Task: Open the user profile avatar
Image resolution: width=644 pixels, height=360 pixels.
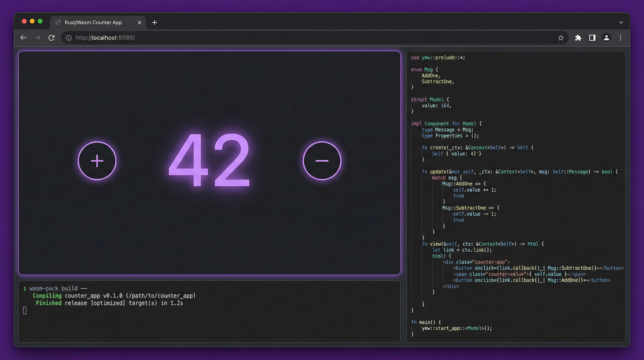Action: pyautogui.click(x=606, y=38)
